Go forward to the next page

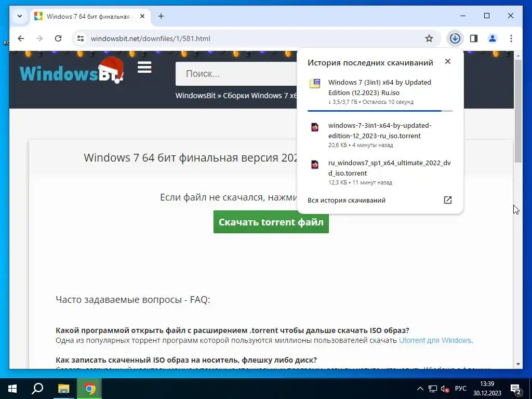(x=39, y=38)
